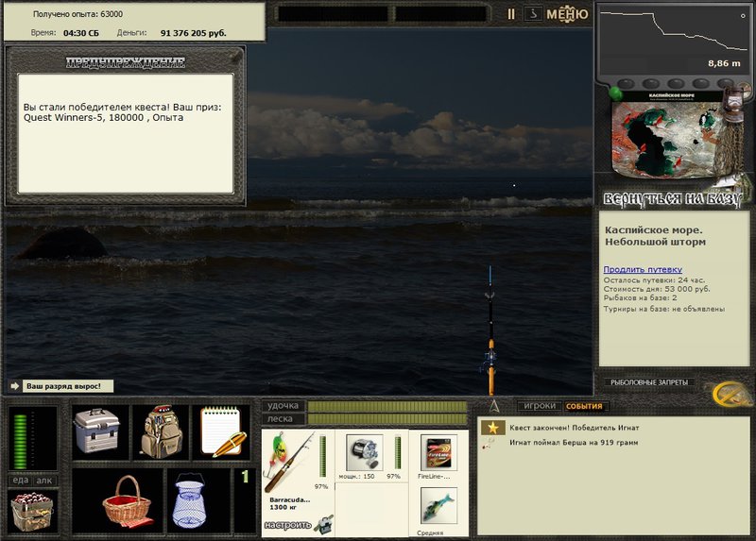Click the Деньги value 91 376 205 руб.
756x541 pixels.
194,33
